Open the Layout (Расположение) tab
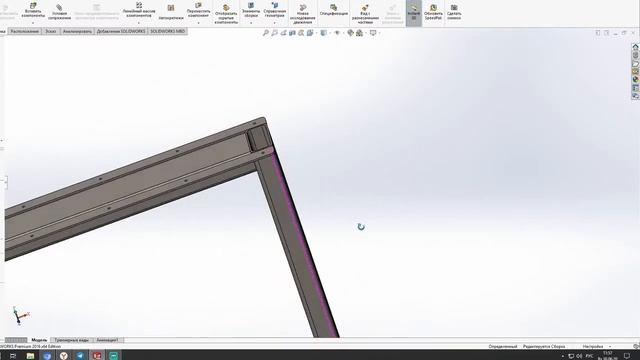The width and height of the screenshot is (640, 360). tap(25, 31)
